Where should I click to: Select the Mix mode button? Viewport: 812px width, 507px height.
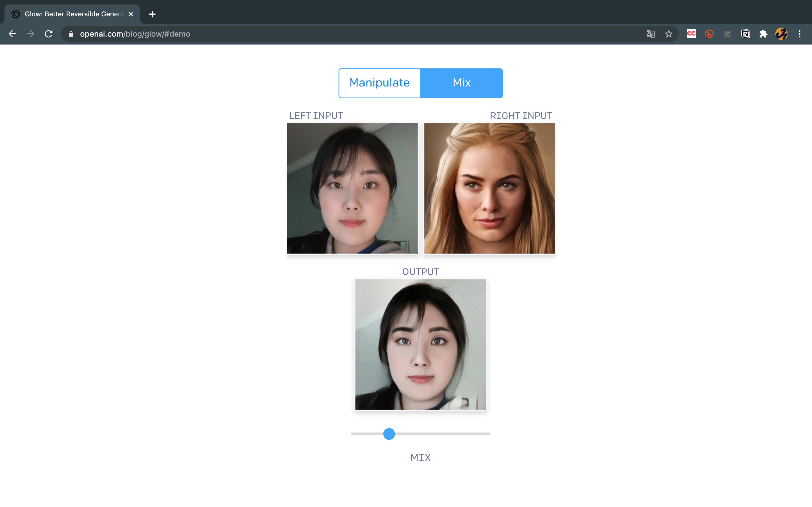[x=461, y=83]
